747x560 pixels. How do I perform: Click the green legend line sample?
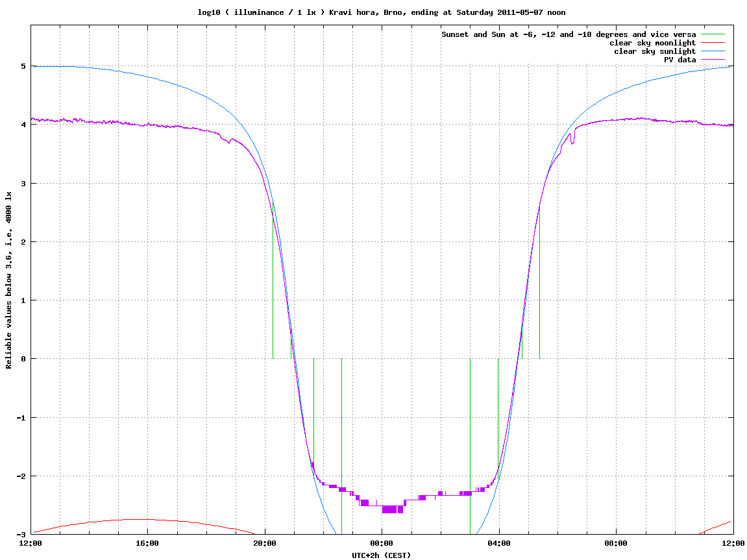[713, 34]
